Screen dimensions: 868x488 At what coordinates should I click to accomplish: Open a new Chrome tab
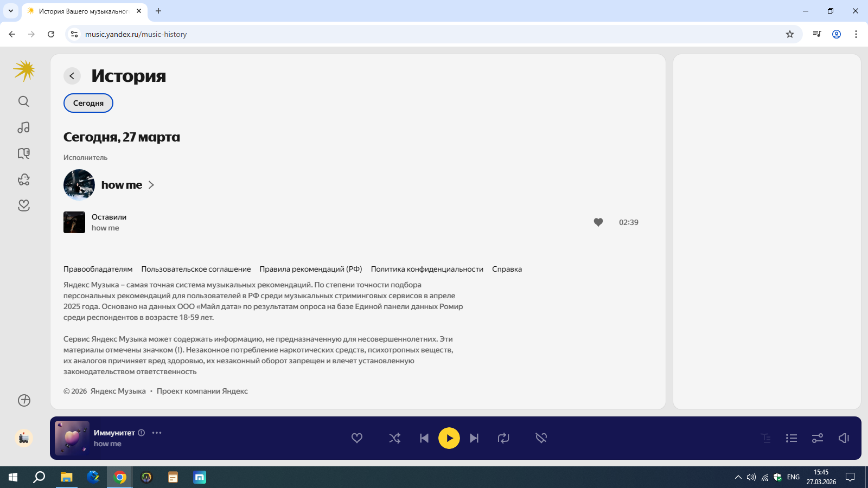pyautogui.click(x=158, y=11)
